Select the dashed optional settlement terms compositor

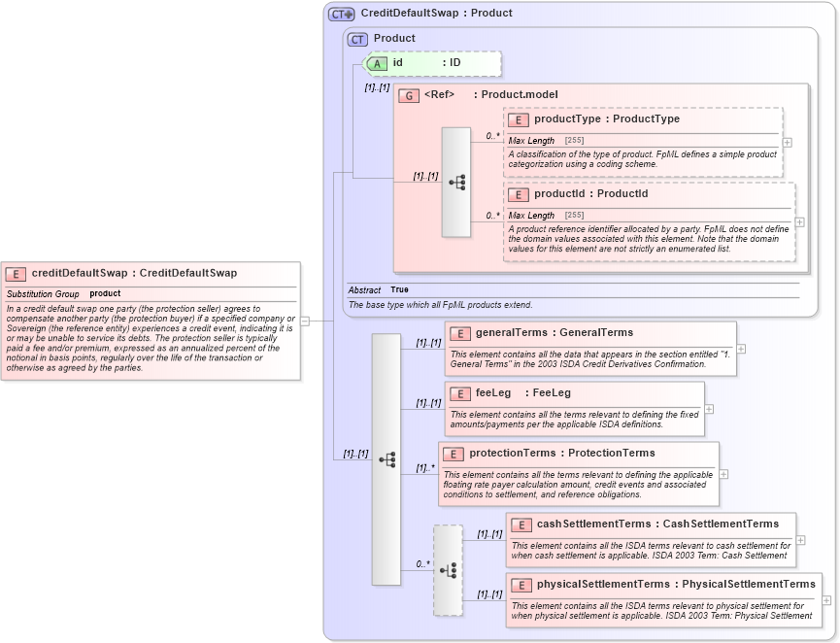[x=448, y=570]
